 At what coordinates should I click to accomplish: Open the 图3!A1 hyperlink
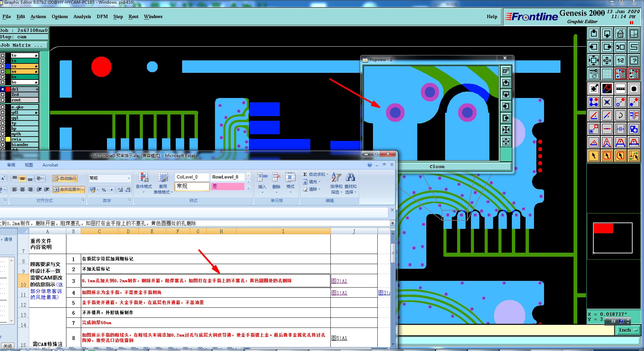(339, 281)
